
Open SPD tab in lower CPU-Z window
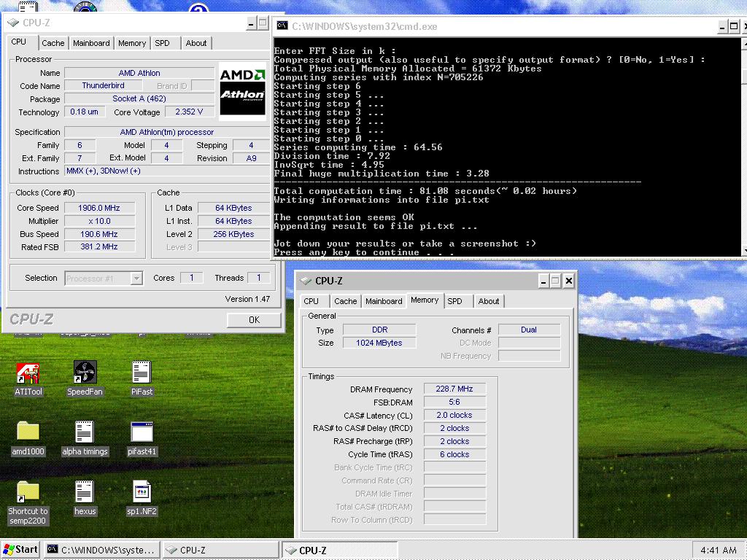(x=454, y=301)
